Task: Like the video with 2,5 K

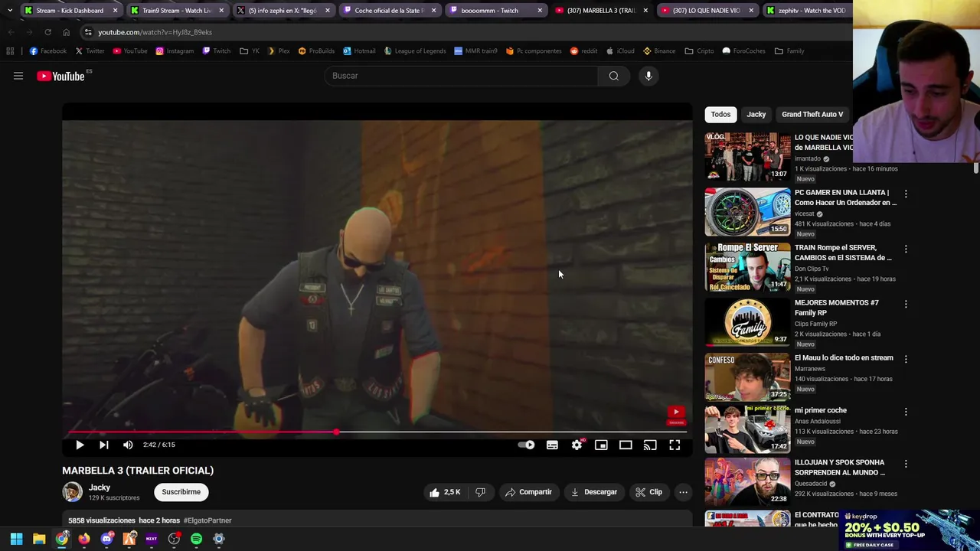Action: pos(445,492)
